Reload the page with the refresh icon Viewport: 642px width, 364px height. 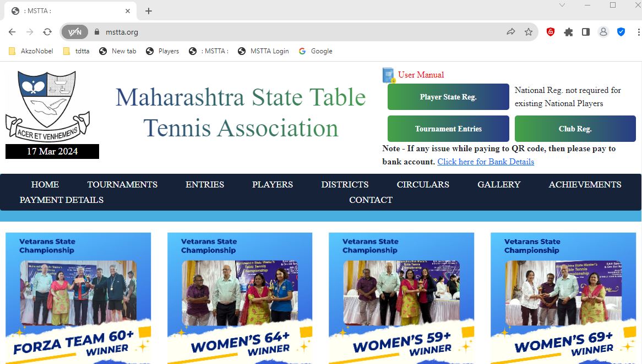pos(47,32)
